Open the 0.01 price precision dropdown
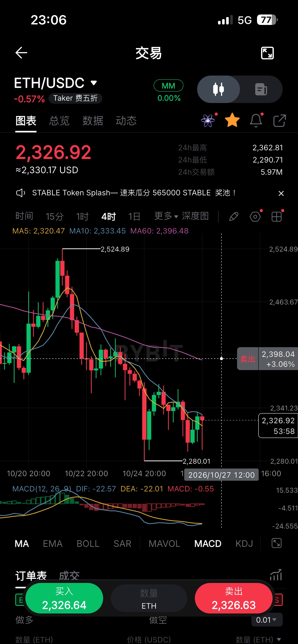This screenshot has height=644, width=298. (x=266, y=620)
